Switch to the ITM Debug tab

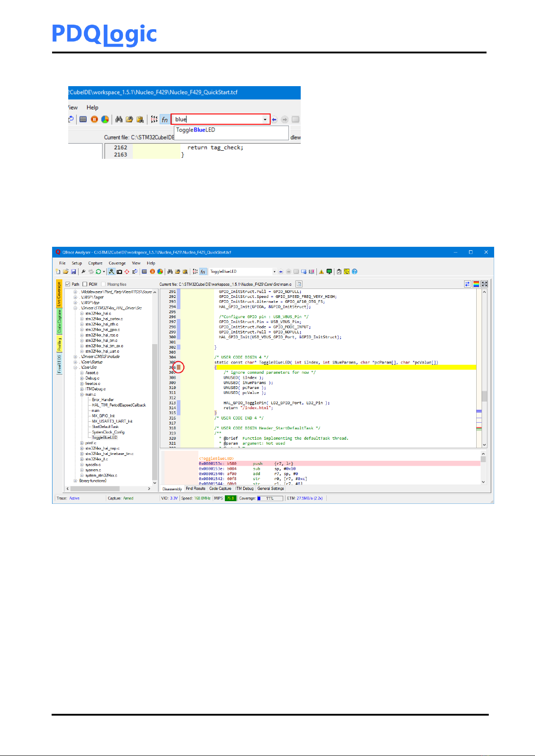[245, 489]
